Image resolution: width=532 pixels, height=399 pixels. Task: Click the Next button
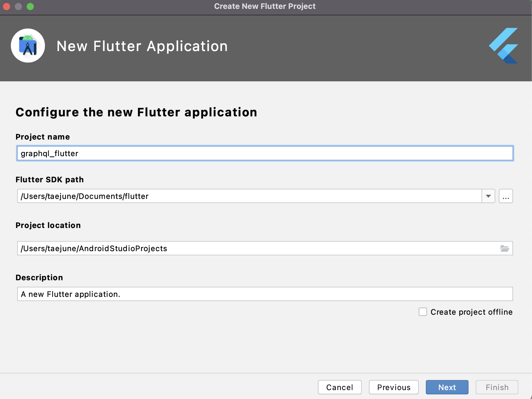click(447, 387)
